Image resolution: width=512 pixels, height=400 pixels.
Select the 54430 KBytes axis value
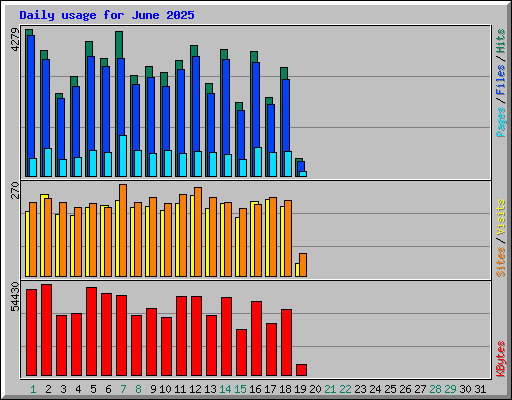pyautogui.click(x=15, y=296)
